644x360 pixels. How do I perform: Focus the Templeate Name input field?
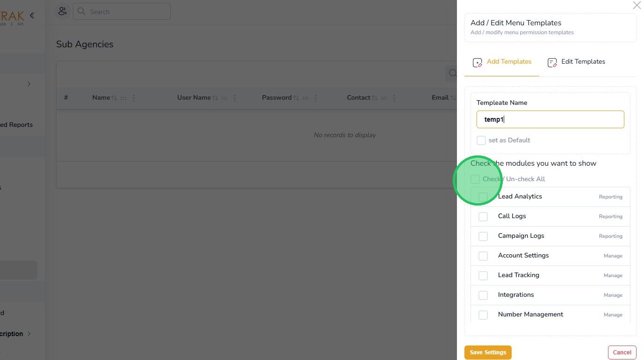click(550, 119)
